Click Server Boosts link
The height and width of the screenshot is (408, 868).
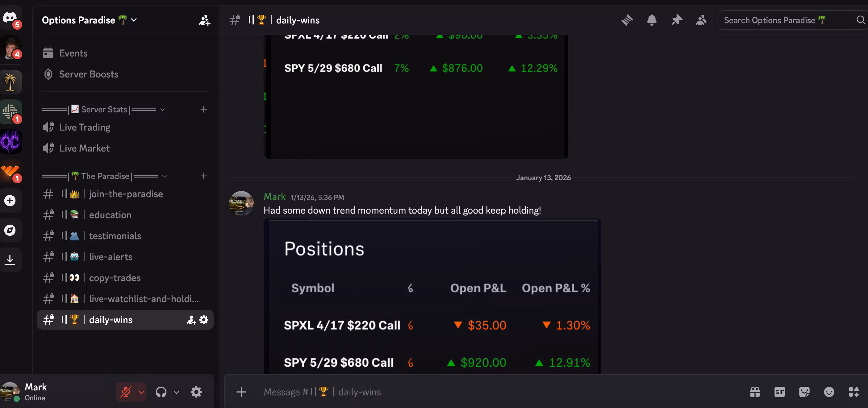pos(89,74)
